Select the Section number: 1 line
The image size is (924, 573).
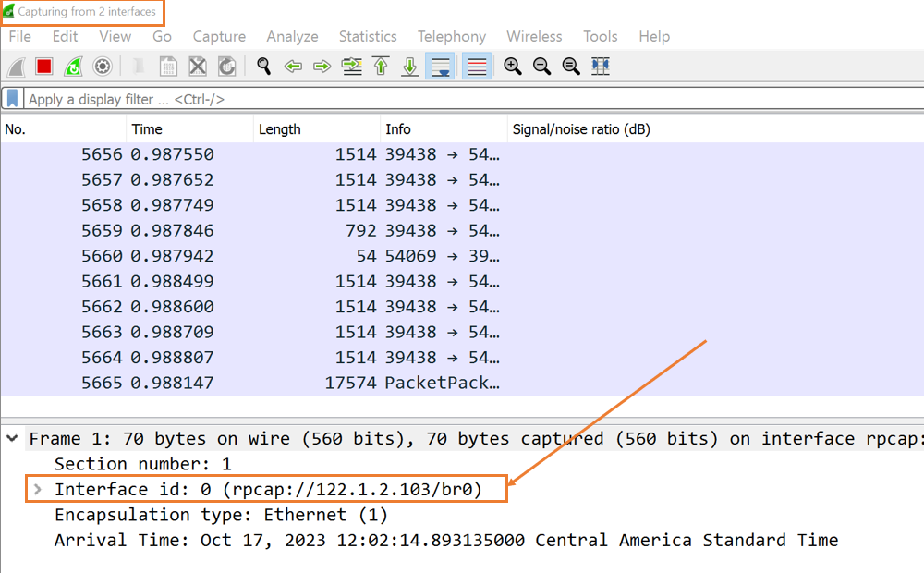coord(143,464)
